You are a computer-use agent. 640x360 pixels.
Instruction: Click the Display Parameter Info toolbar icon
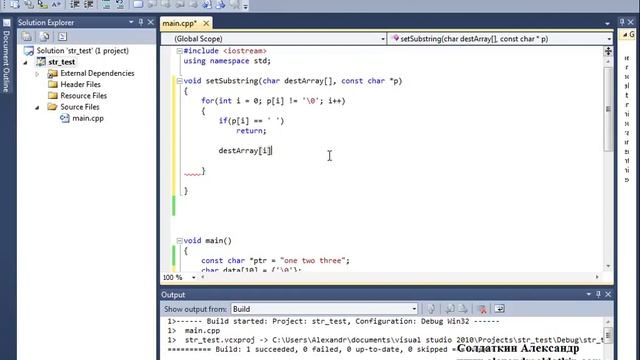[29, 4]
